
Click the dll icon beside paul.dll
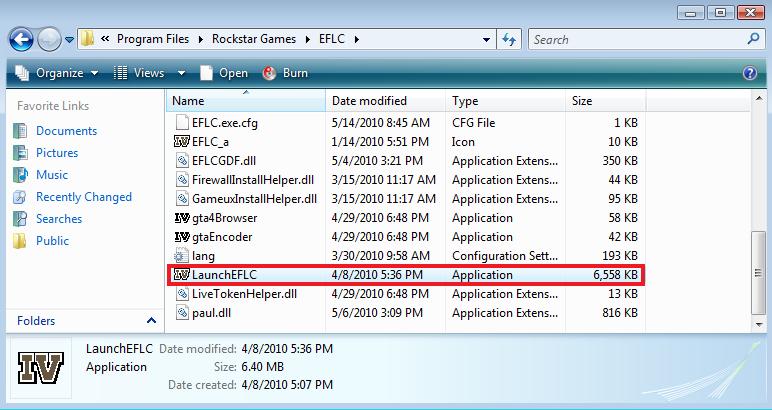182,313
